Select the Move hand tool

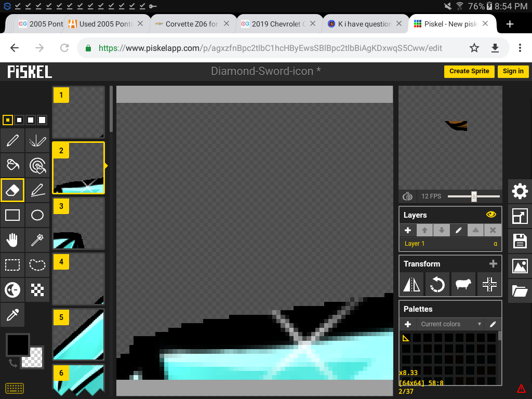click(x=12, y=240)
